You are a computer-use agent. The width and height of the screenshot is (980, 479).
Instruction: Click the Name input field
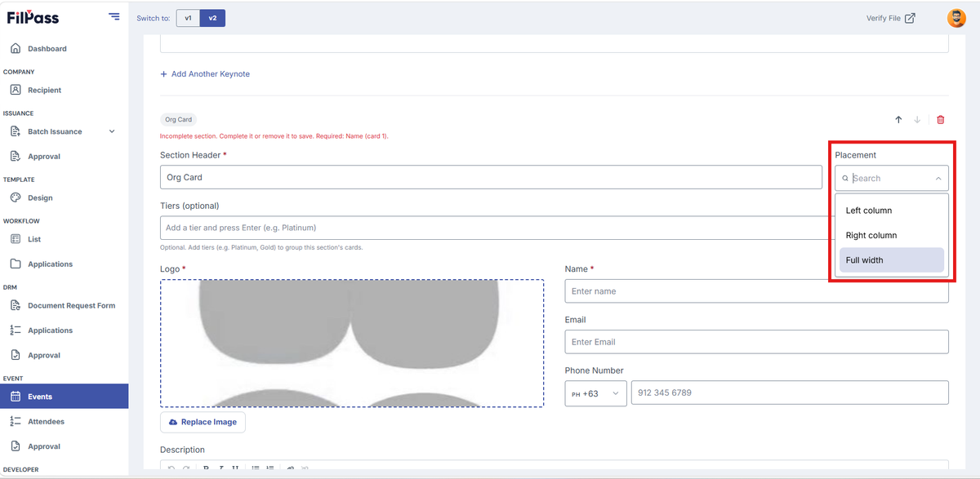tap(756, 291)
